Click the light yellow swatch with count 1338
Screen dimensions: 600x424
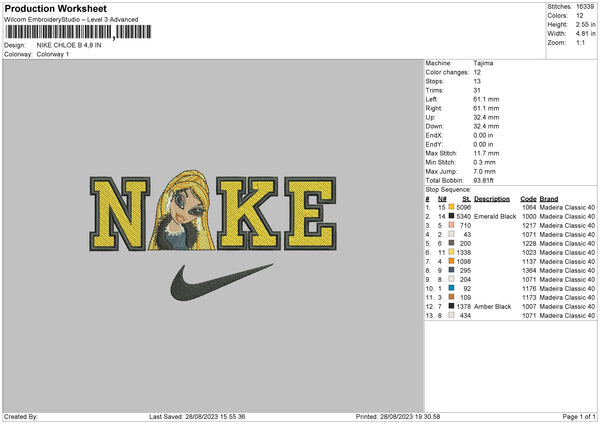[452, 252]
